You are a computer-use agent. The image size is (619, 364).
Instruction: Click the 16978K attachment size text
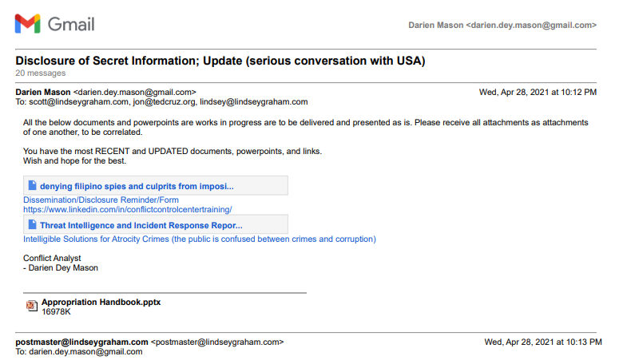point(56,312)
